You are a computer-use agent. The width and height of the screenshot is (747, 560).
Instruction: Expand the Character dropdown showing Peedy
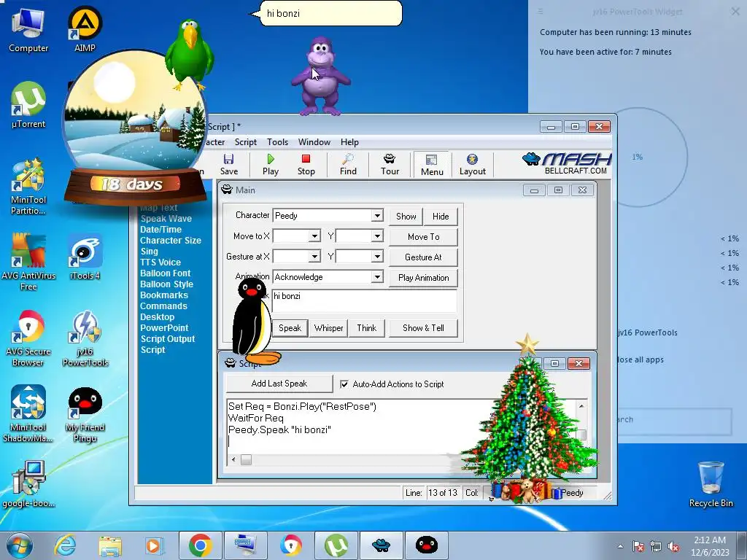[x=377, y=216]
